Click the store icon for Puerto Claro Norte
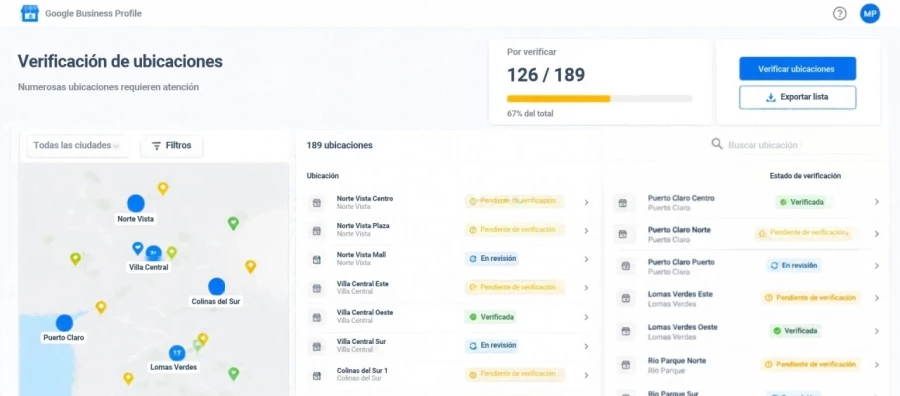 coord(623,234)
